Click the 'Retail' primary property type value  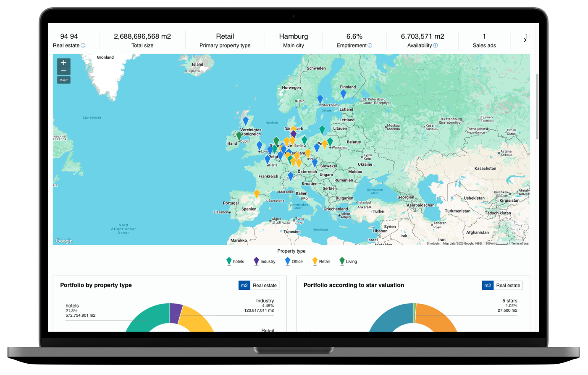(225, 36)
